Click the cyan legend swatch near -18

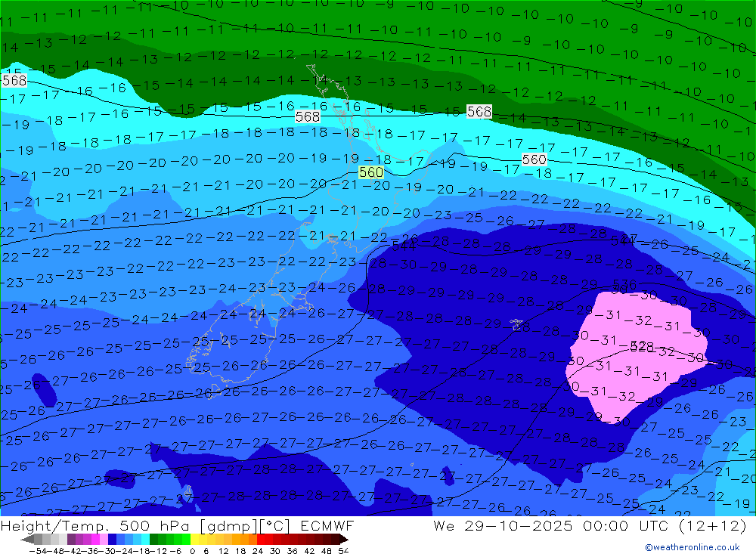pos(145,539)
